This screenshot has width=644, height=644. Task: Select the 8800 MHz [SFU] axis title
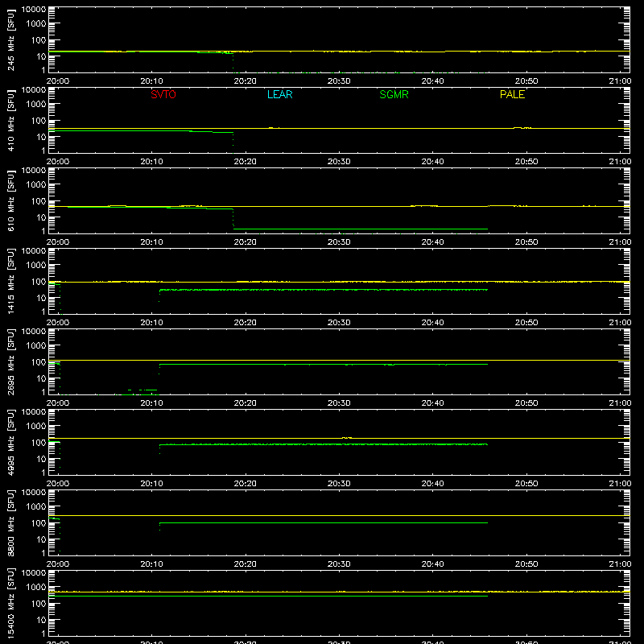pos(11,522)
